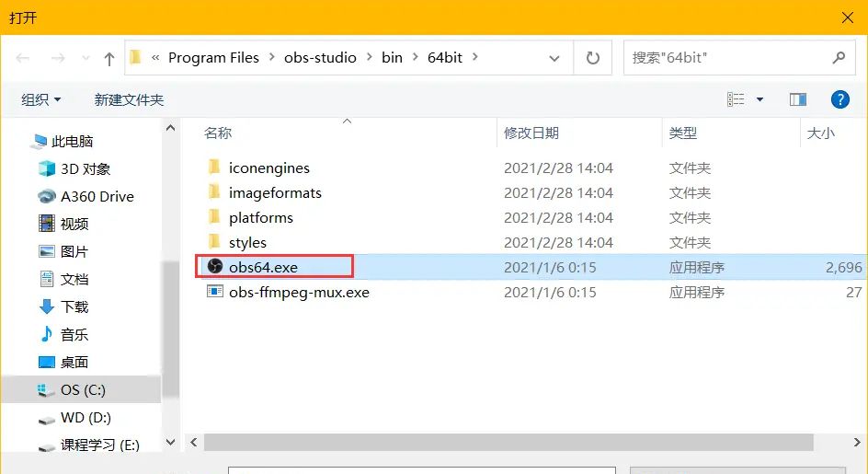Select 课程学习 (E:) drive
This screenshot has height=474, width=868.
click(x=99, y=445)
